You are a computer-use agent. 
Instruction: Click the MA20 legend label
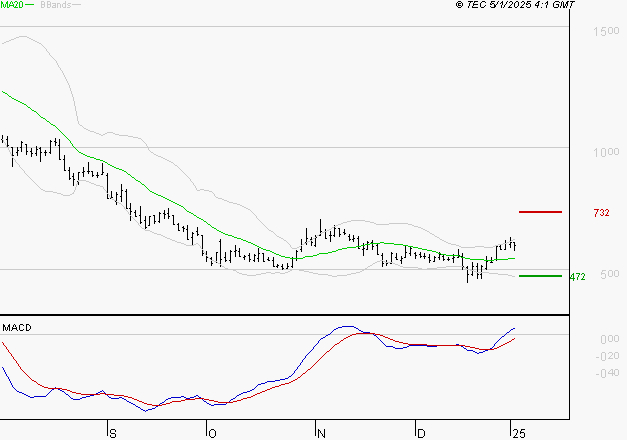point(12,5)
